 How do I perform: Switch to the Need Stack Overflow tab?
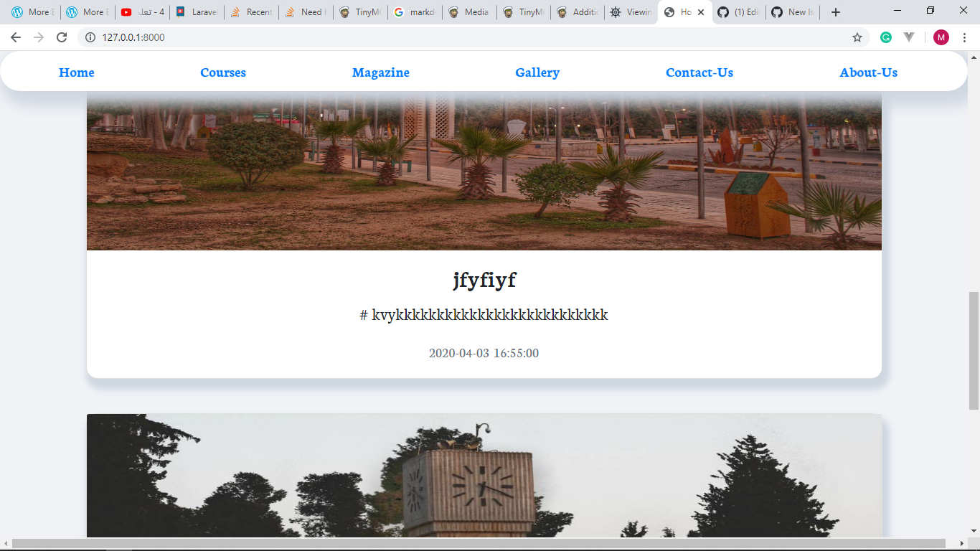[x=306, y=12]
